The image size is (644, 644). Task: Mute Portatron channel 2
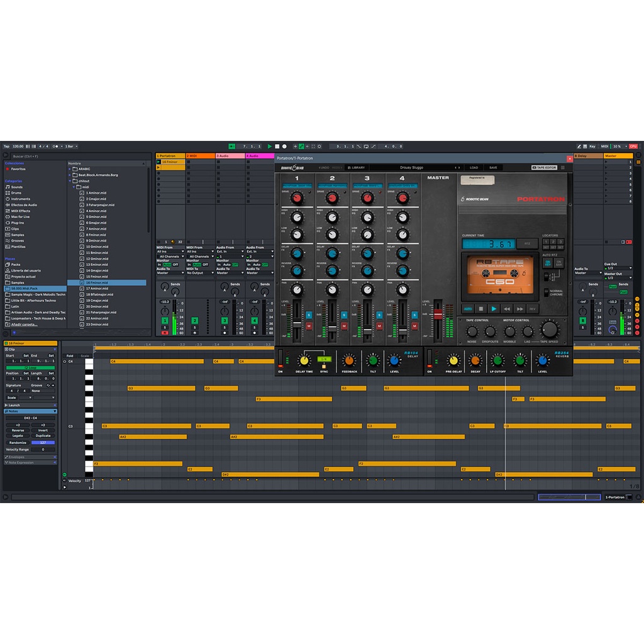pyautogui.click(x=344, y=326)
